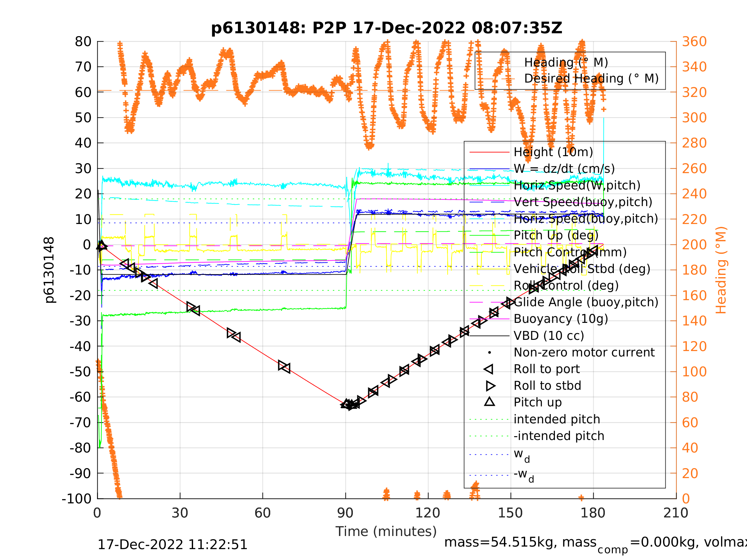Click the VBD (10 cc) legend label
The image size is (747, 560).
(x=549, y=336)
